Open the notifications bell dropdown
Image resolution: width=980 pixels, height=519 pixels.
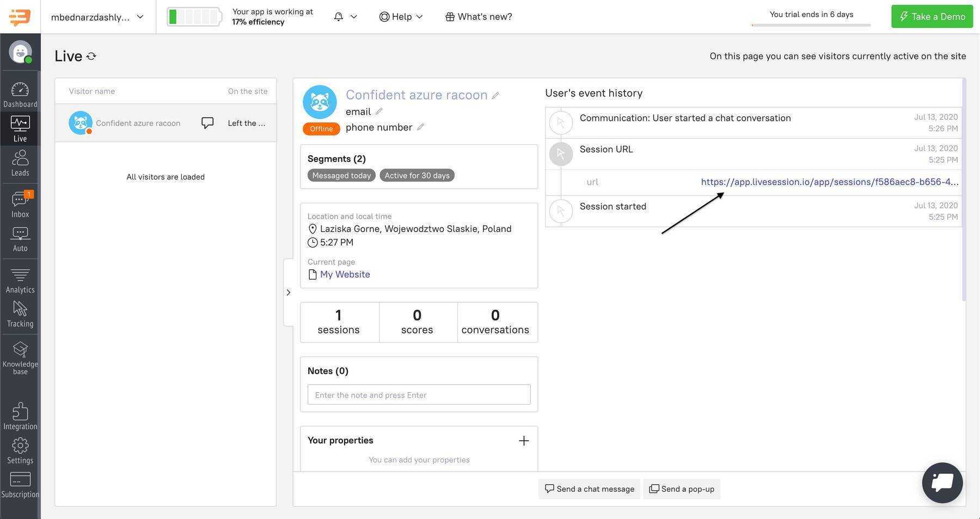pyautogui.click(x=345, y=17)
